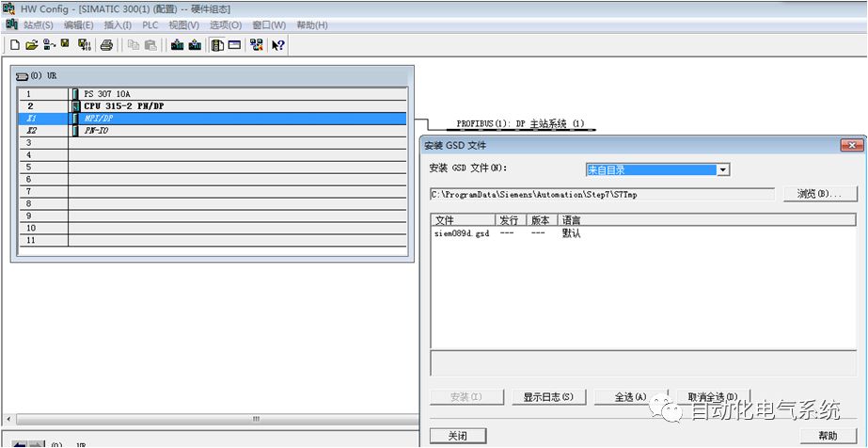
Task: Click the 全选(A) button
Action: coord(631,397)
